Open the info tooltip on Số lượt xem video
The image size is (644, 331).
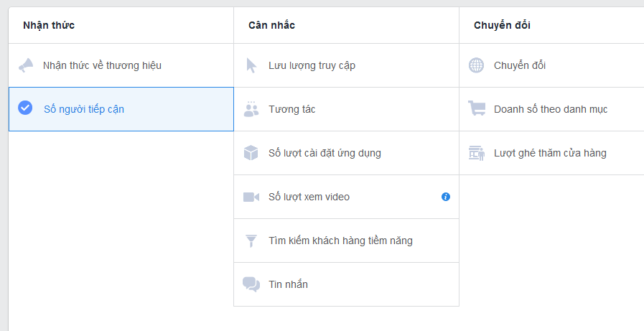click(x=446, y=197)
